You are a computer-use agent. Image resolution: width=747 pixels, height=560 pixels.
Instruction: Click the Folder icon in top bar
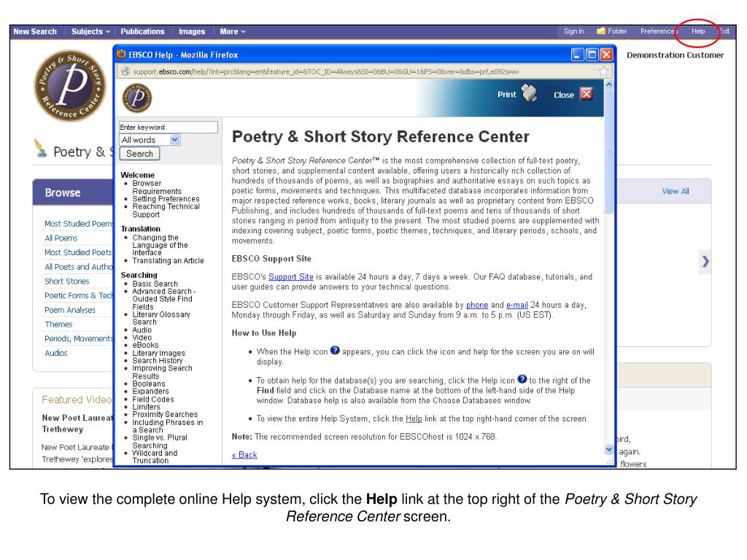point(601,31)
